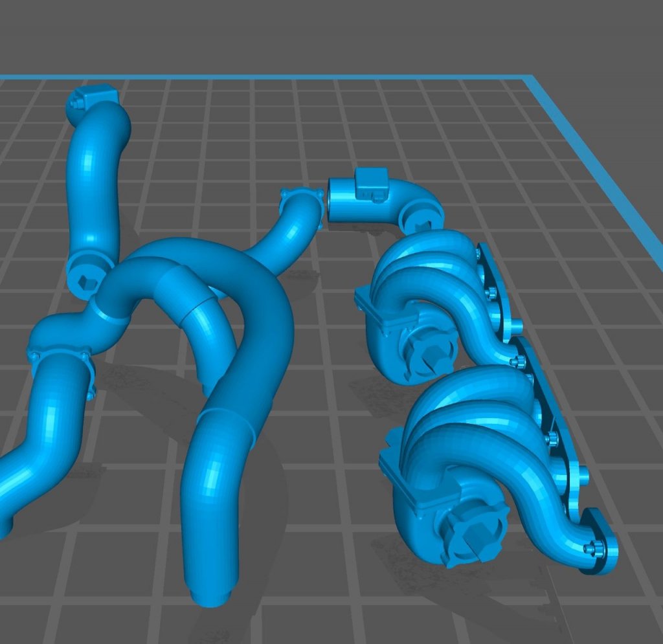Click the bolt on lower manifold flange end

591,549
